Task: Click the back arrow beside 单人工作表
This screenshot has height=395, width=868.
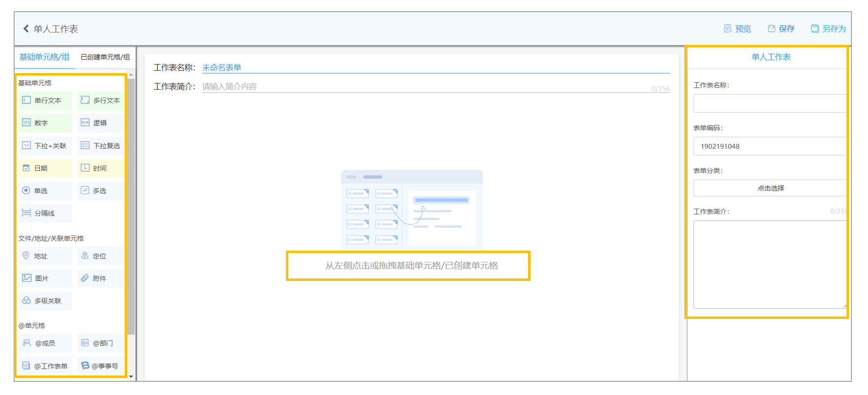Action: tap(26, 29)
